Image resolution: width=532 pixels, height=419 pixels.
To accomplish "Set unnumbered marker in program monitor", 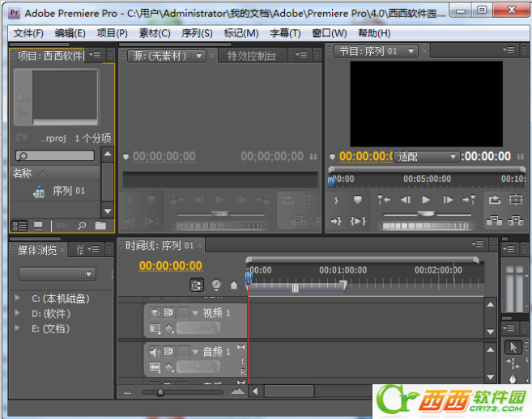I will pos(357,200).
